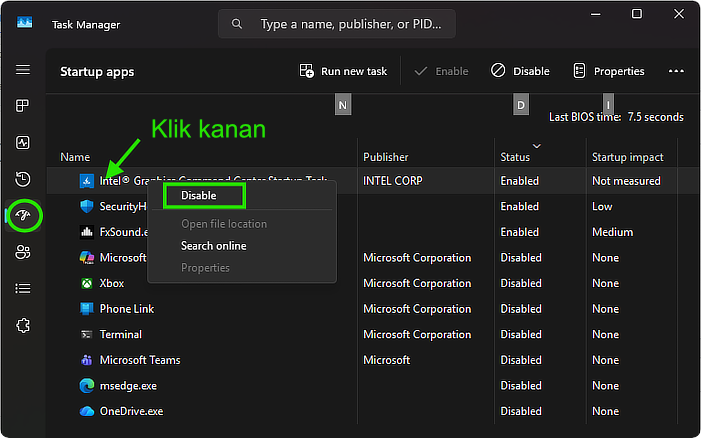Click Disabled status of Xbox row
Viewport: 701px width, 438px height.
[x=521, y=283]
